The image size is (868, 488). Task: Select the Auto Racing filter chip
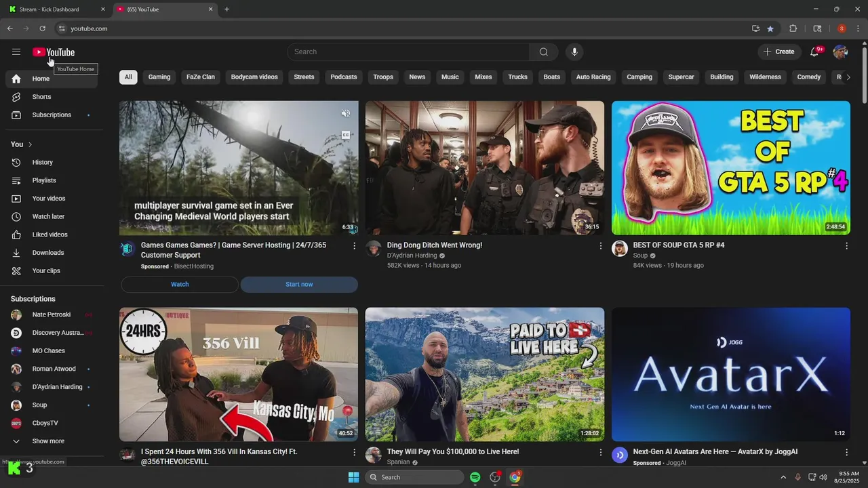coord(593,77)
